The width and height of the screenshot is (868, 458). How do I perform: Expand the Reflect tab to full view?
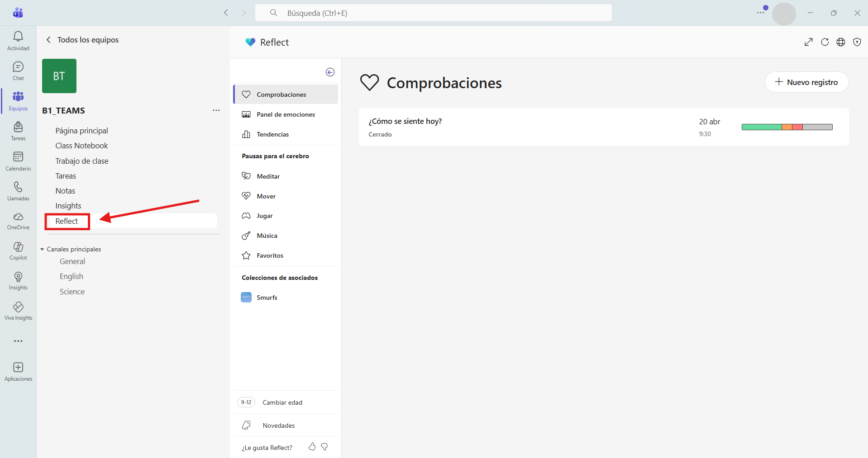[x=809, y=42]
